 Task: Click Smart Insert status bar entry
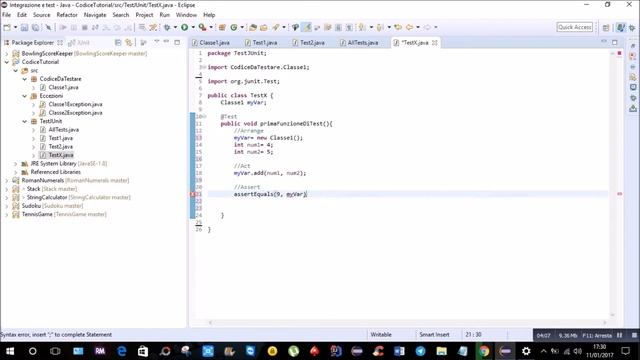click(434, 335)
